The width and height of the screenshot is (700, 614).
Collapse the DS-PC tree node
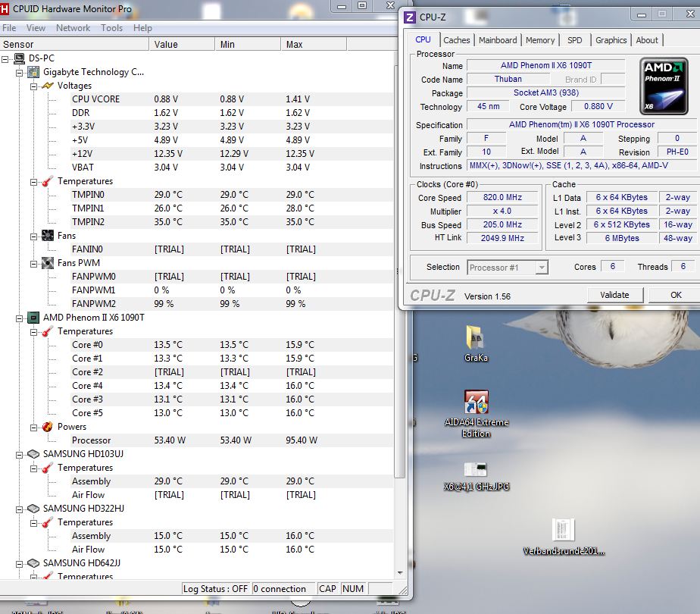point(5,58)
